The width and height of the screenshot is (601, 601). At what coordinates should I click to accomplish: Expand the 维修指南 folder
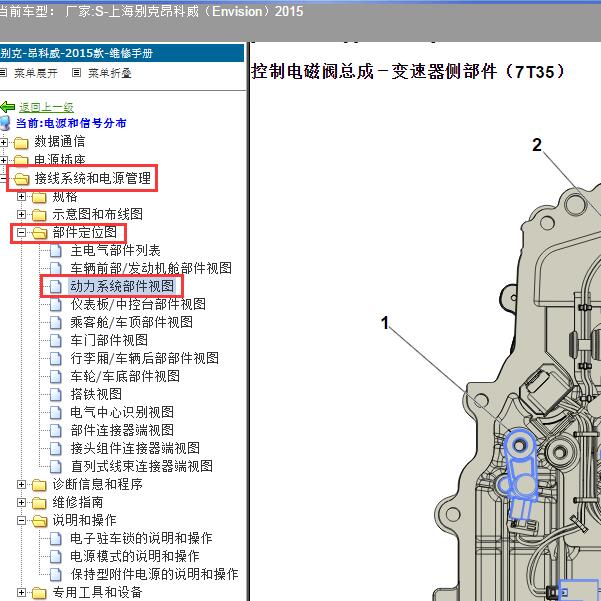pyautogui.click(x=21, y=502)
